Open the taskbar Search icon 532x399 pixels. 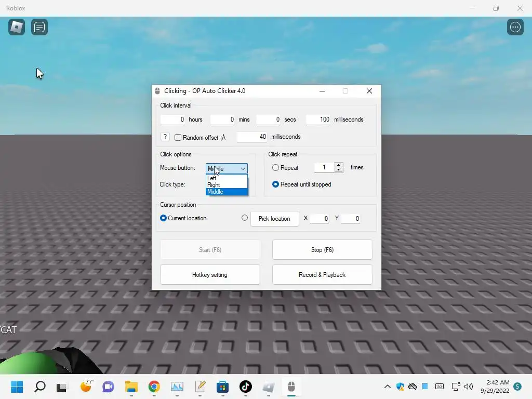pyautogui.click(x=40, y=387)
